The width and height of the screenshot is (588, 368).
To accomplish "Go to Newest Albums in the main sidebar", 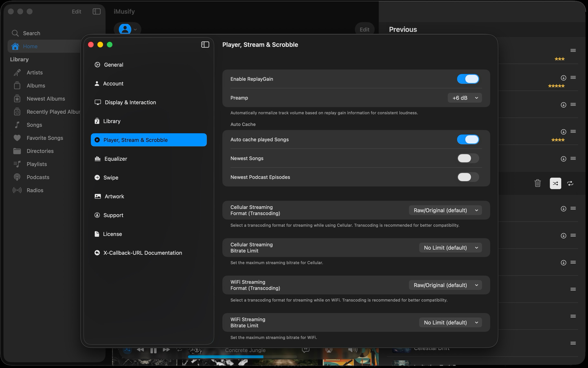I will (x=46, y=99).
